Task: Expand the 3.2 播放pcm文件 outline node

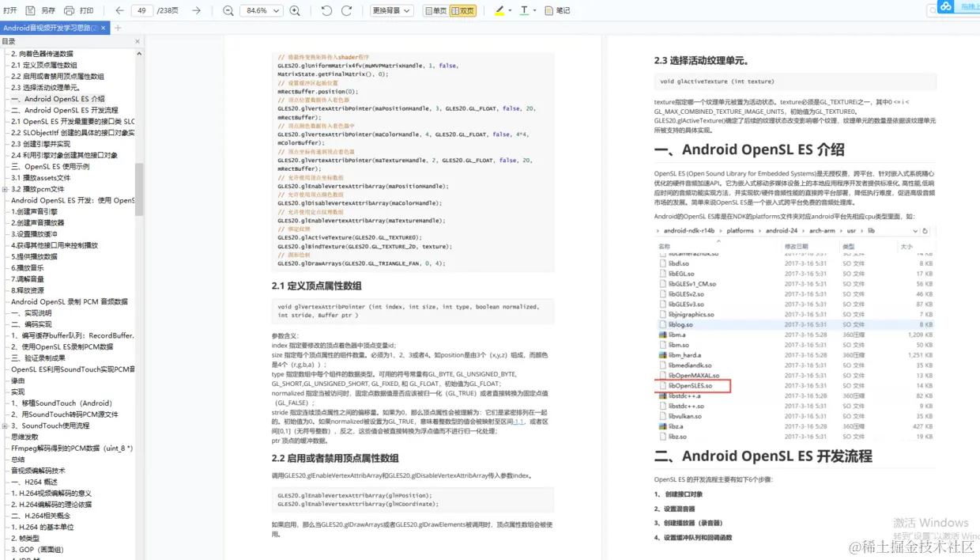Action: click(5, 189)
